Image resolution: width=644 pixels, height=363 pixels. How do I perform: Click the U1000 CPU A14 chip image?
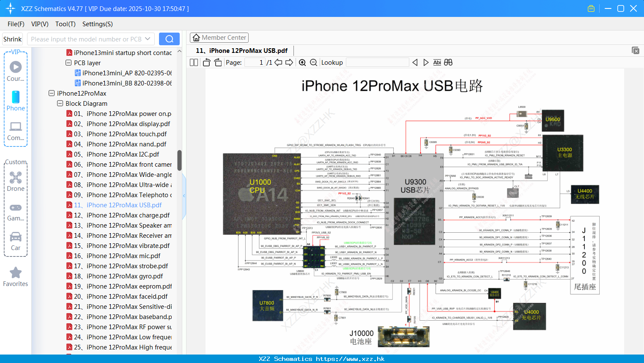pos(262,194)
